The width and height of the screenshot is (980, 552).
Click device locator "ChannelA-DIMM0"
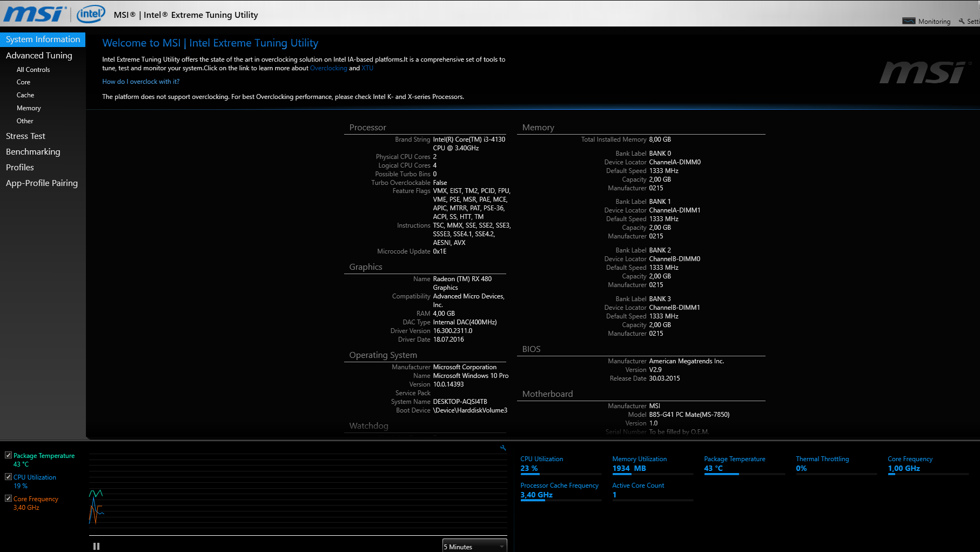(675, 162)
